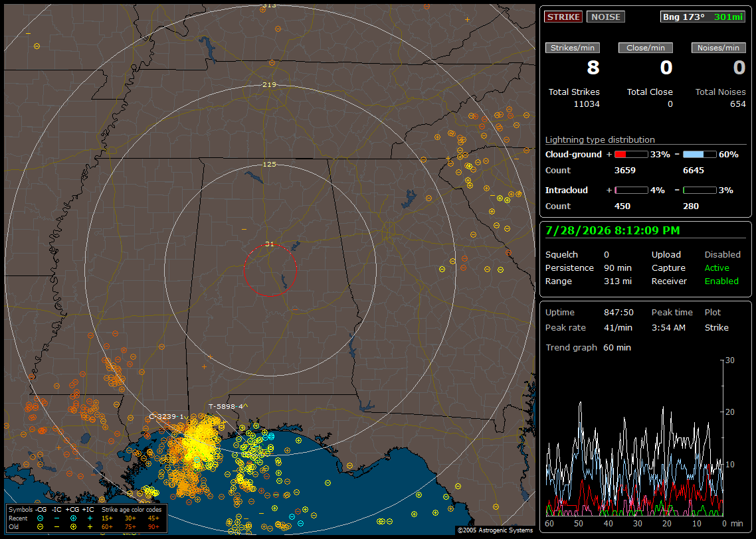
Task: Pick the 30+ strike age color code
Action: point(130,518)
